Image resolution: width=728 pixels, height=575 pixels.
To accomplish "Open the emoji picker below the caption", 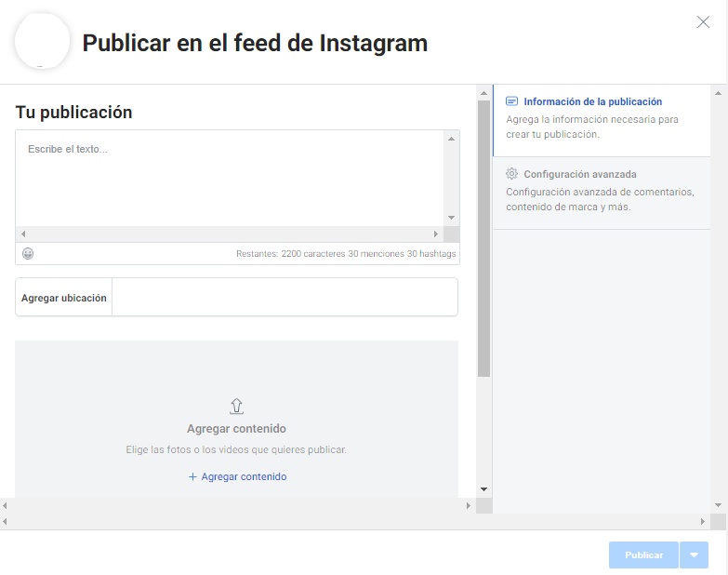I will [28, 253].
